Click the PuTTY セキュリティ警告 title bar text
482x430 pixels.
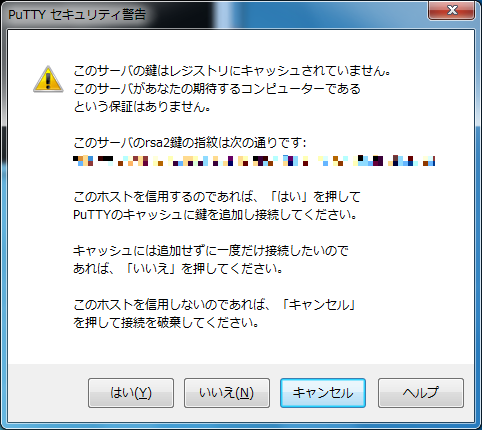77,15
